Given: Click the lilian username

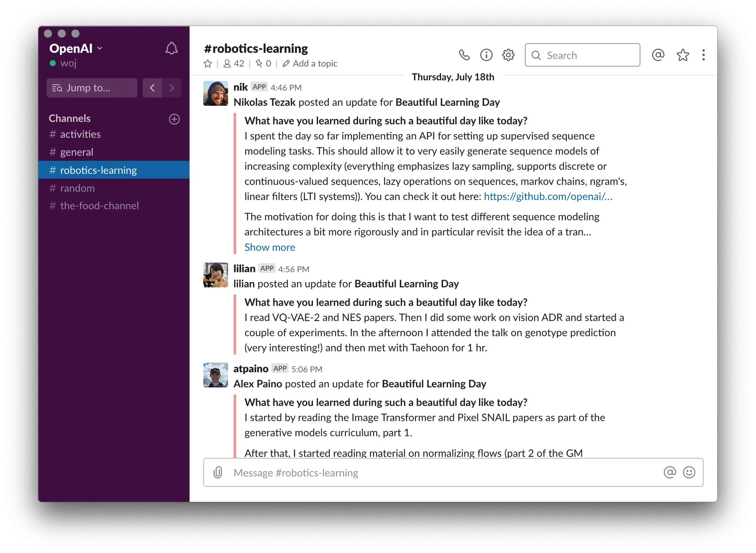Looking at the screenshot, I should (245, 269).
